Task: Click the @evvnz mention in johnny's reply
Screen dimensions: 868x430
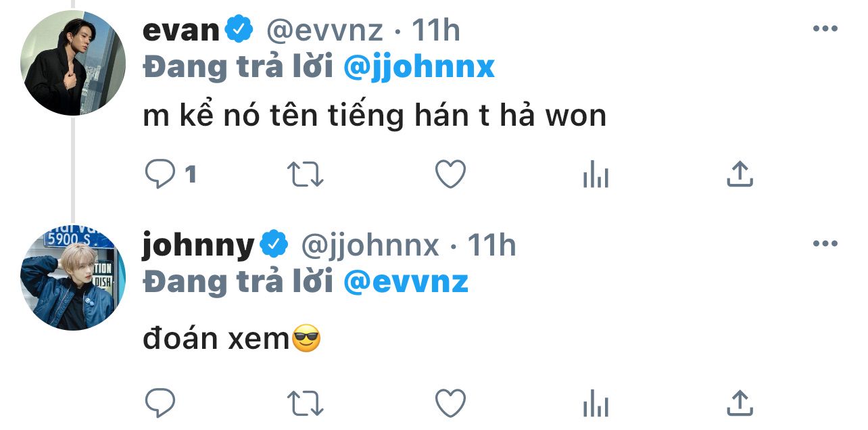Action: point(406,283)
